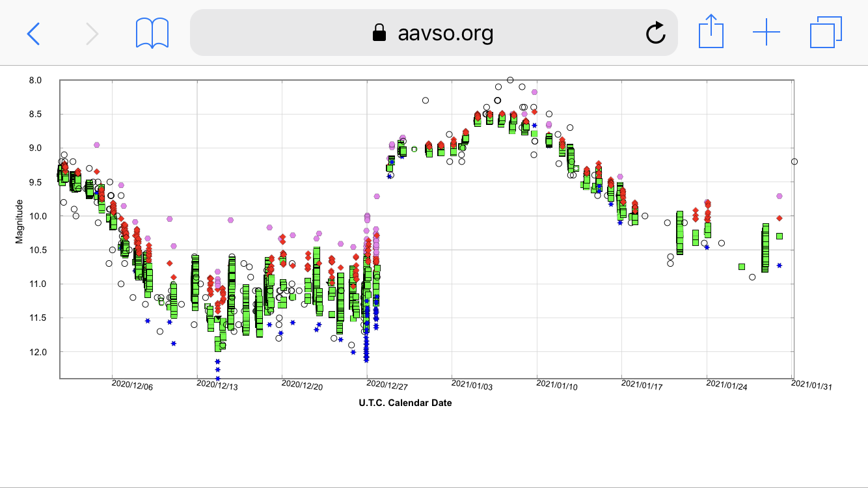The width and height of the screenshot is (868, 488).
Task: Pick the 2021/01/31 date tick label
Action: point(811,386)
